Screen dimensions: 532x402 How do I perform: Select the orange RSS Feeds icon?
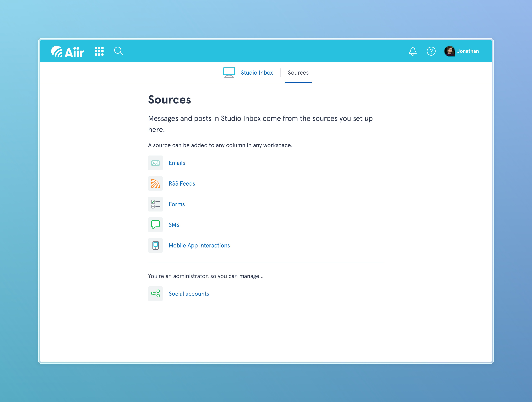155,183
